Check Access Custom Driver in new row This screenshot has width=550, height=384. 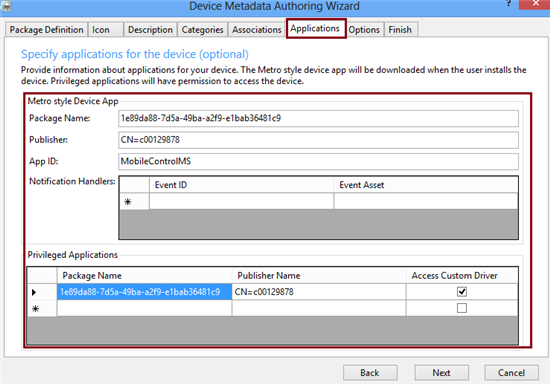click(462, 308)
